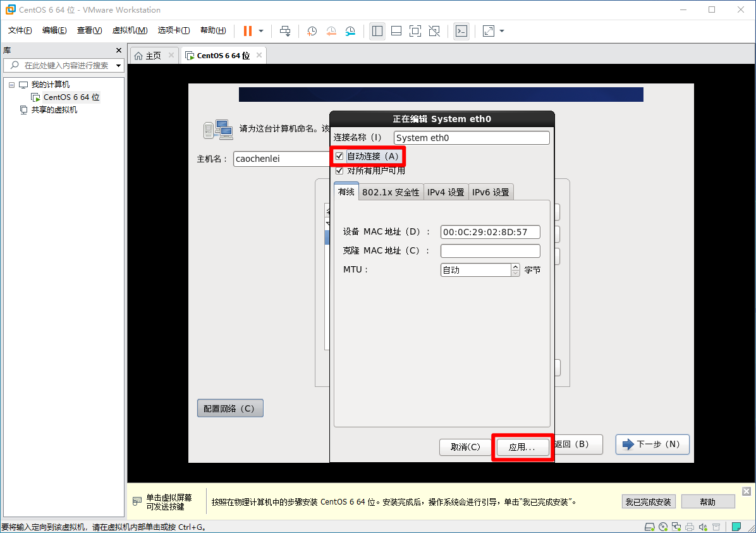Decrease MTU with the down arrow
Screen dimensions: 756x533
[515, 273]
